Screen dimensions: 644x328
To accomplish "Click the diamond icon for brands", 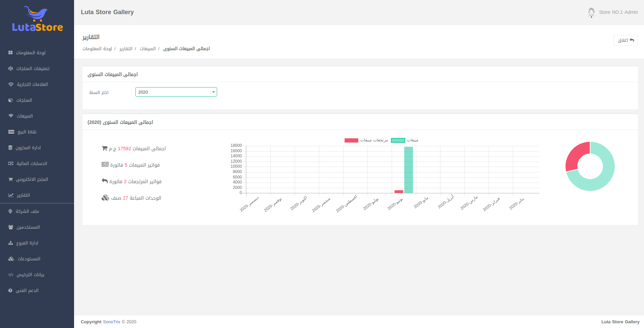I will click(11, 84).
